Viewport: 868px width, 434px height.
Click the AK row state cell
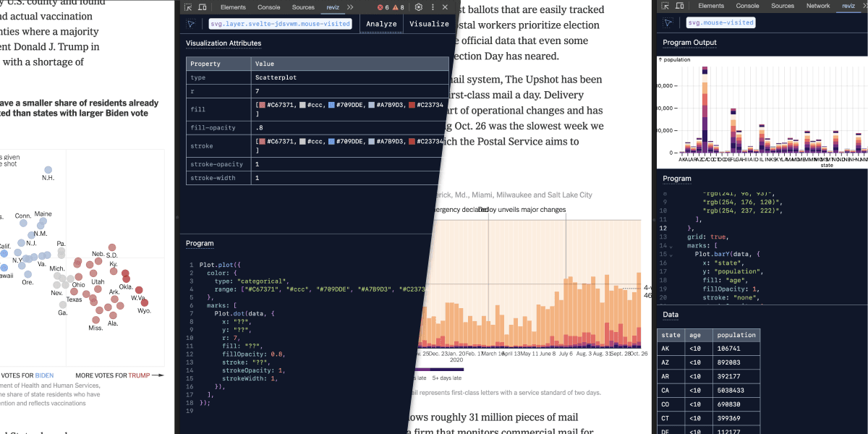[671, 349]
